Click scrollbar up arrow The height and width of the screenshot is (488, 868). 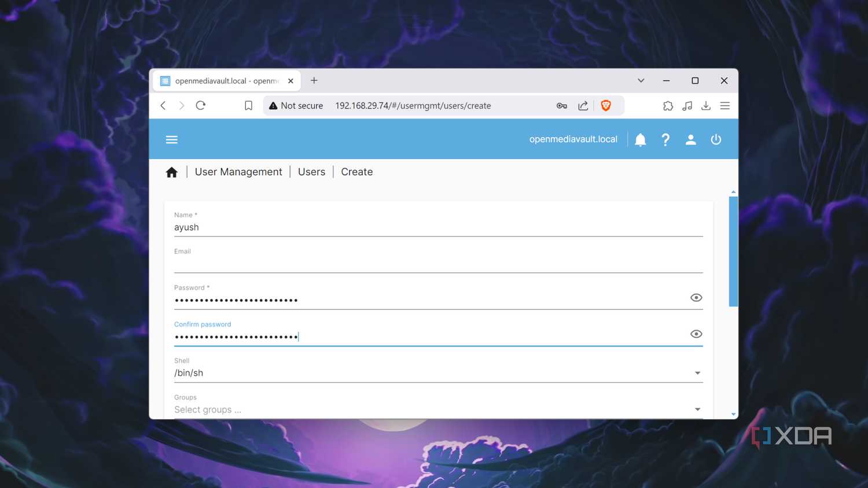(733, 192)
